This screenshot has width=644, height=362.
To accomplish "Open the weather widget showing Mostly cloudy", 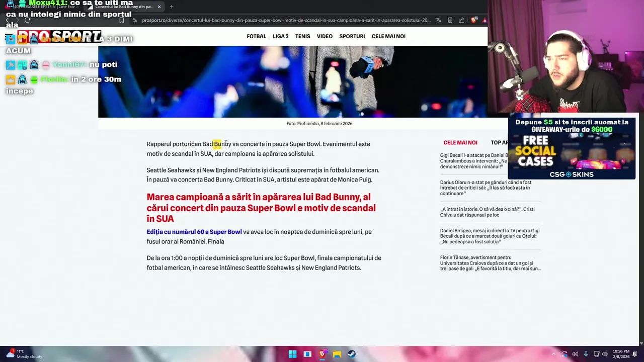I will tap(24, 354).
